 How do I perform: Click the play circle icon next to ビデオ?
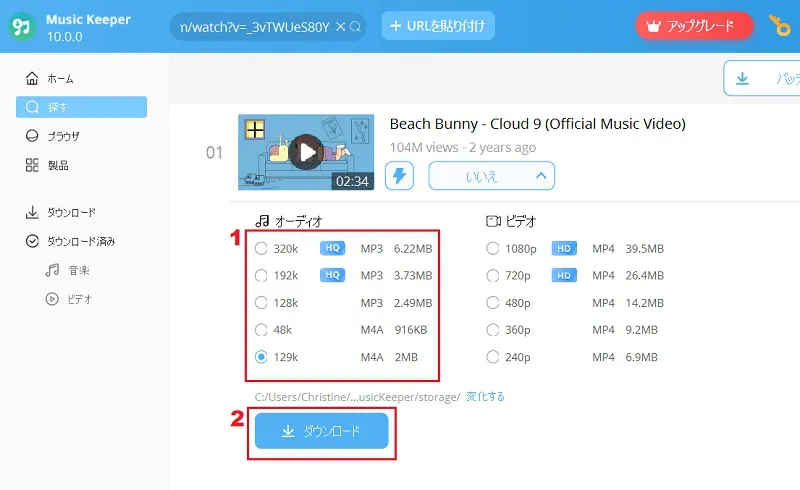coord(52,299)
